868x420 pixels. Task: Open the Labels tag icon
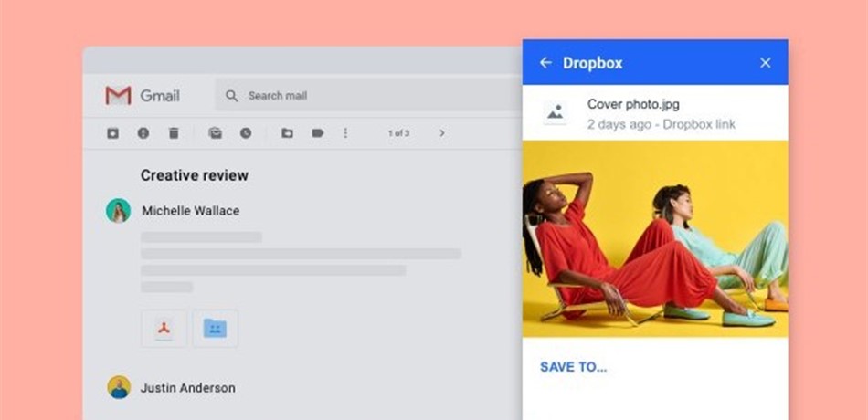pos(318,132)
